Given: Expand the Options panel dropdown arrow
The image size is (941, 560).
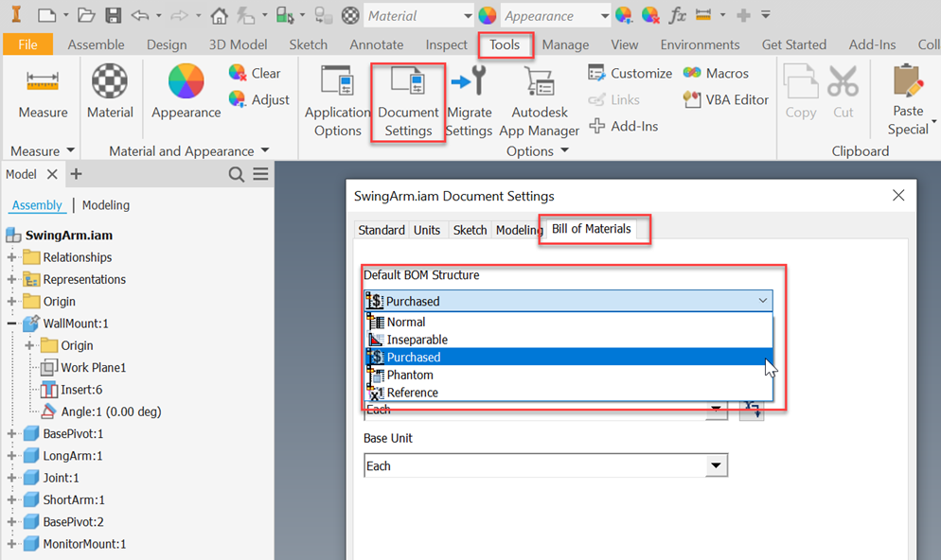Looking at the screenshot, I should point(565,150).
